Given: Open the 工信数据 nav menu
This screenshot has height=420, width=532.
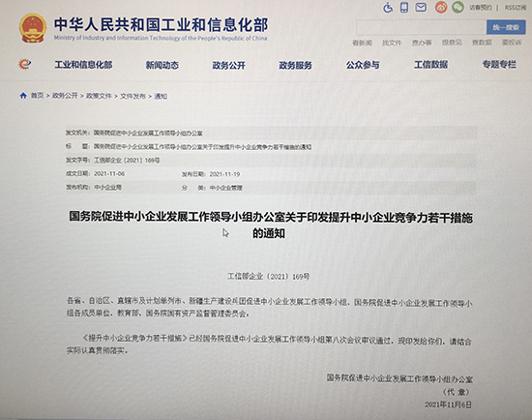Looking at the screenshot, I should tap(430, 64).
